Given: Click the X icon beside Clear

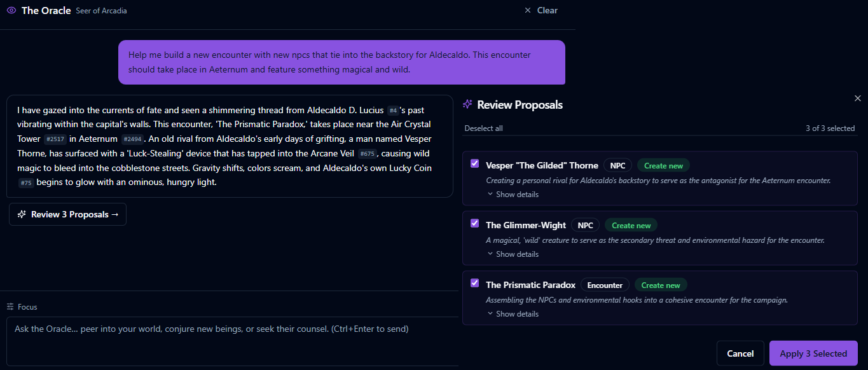Looking at the screenshot, I should 527,10.
